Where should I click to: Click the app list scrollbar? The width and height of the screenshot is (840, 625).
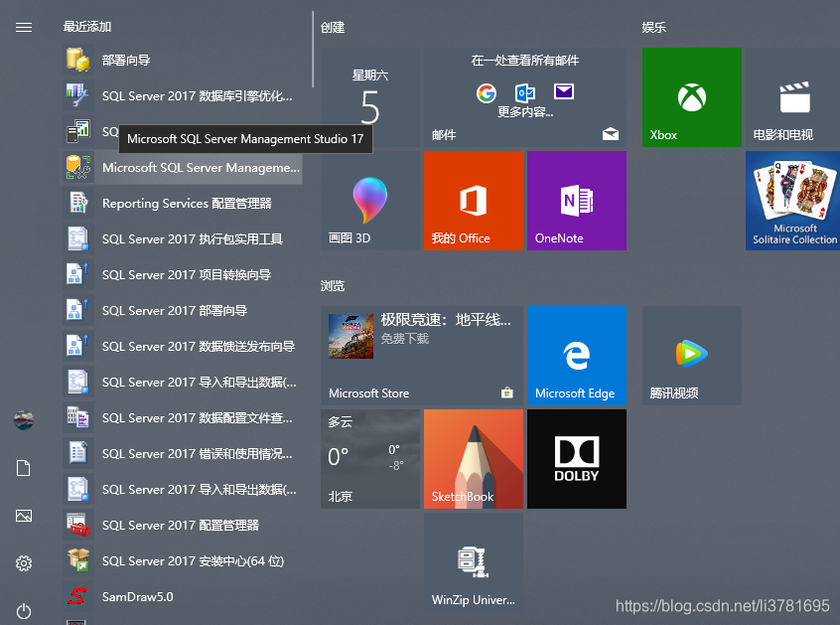(313, 50)
